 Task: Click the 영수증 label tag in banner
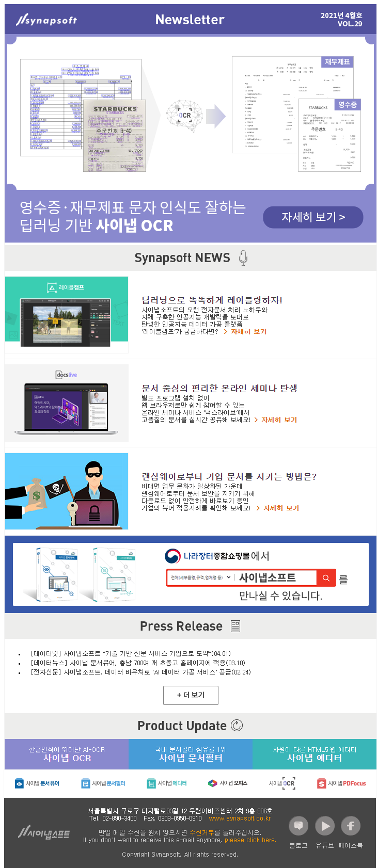(x=348, y=105)
